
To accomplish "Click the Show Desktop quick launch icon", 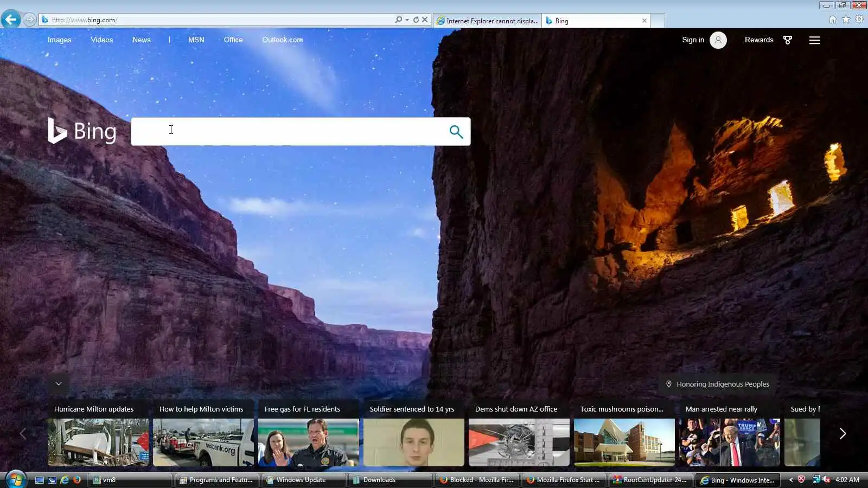I will pyautogui.click(x=39, y=480).
